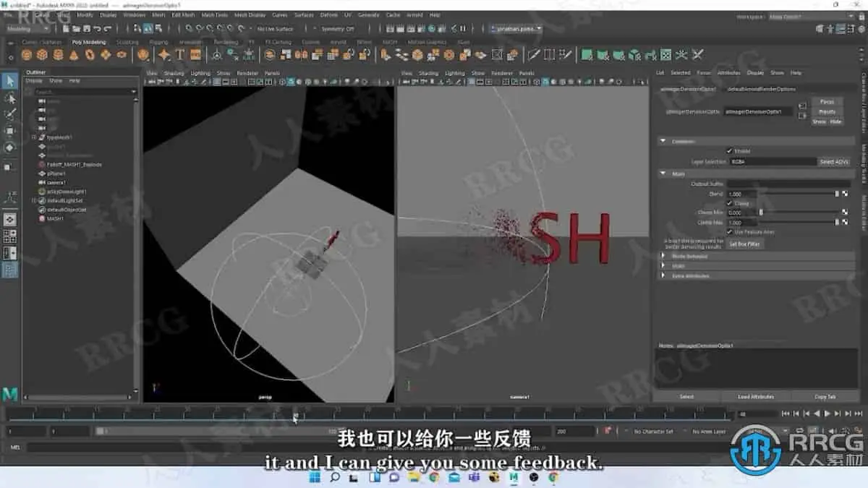The image size is (868, 488).
Task: Click the Redo icon in status line
Action: point(108,30)
